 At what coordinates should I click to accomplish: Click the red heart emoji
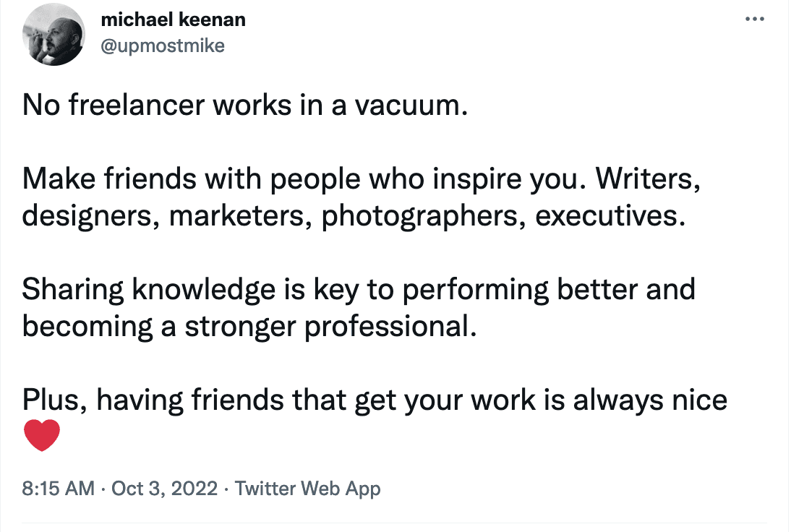pyautogui.click(x=41, y=436)
